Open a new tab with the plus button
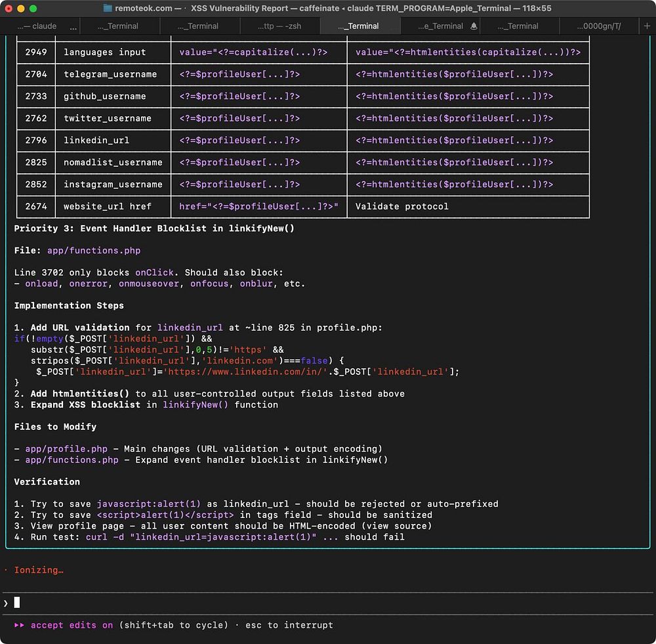 pos(646,26)
